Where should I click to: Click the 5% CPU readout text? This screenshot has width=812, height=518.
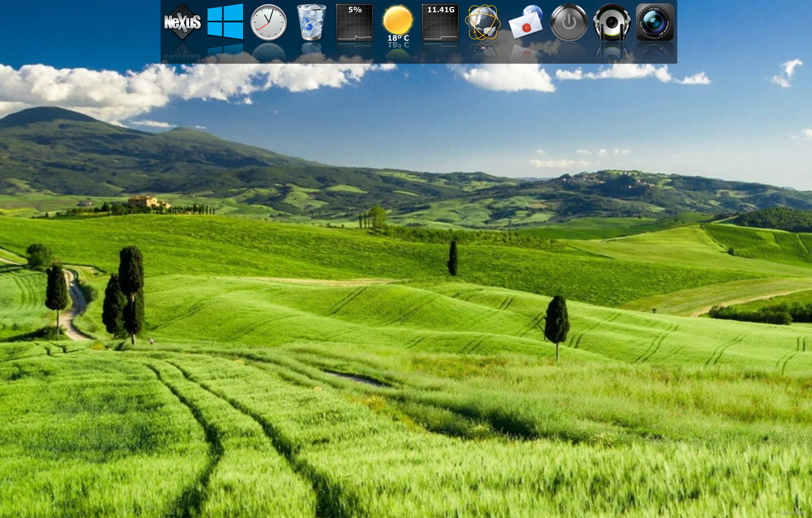coord(355,10)
